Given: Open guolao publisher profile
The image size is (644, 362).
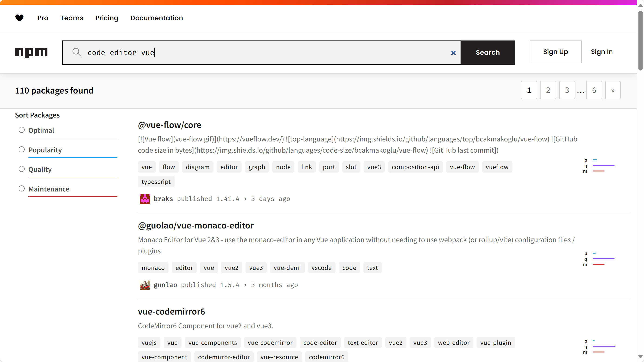Looking at the screenshot, I should coord(165,285).
